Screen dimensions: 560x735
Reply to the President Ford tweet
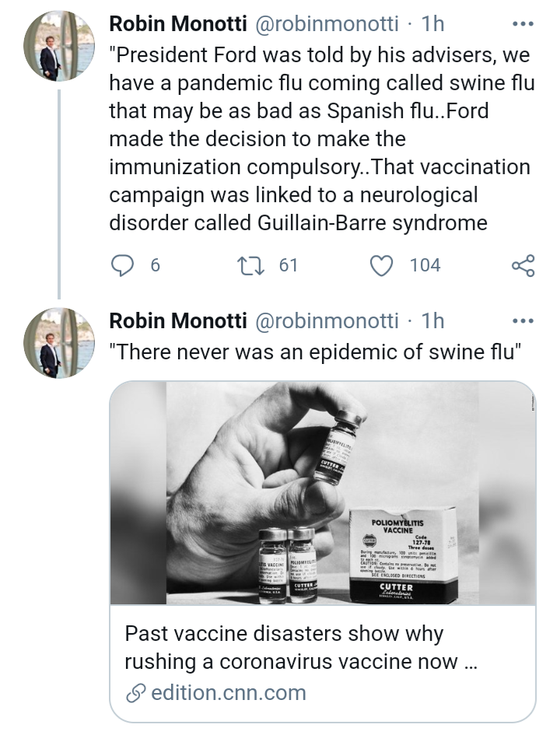tap(123, 266)
